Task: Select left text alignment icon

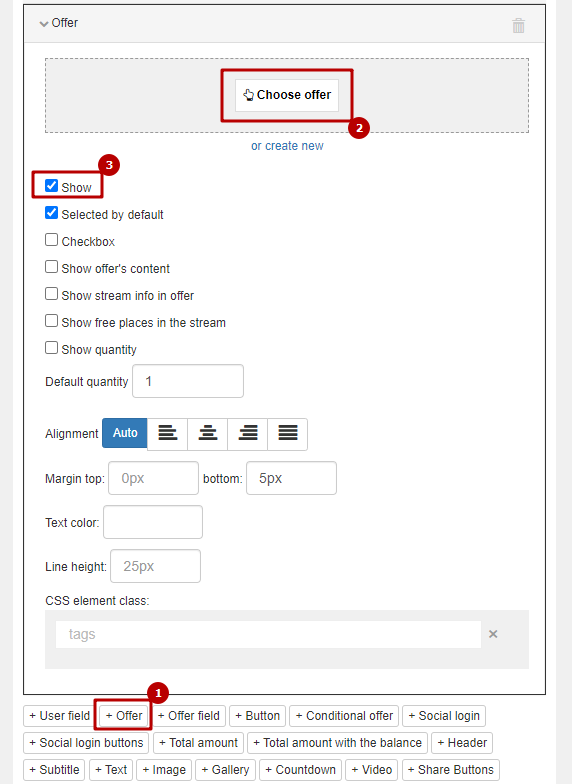Action: [168, 433]
